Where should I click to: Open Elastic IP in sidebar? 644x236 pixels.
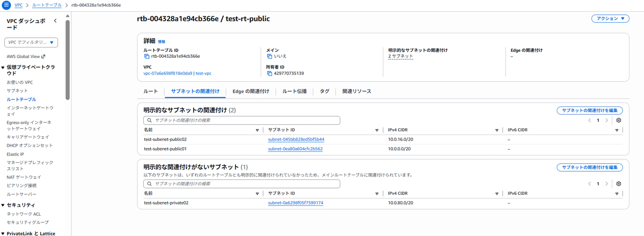(x=15, y=154)
